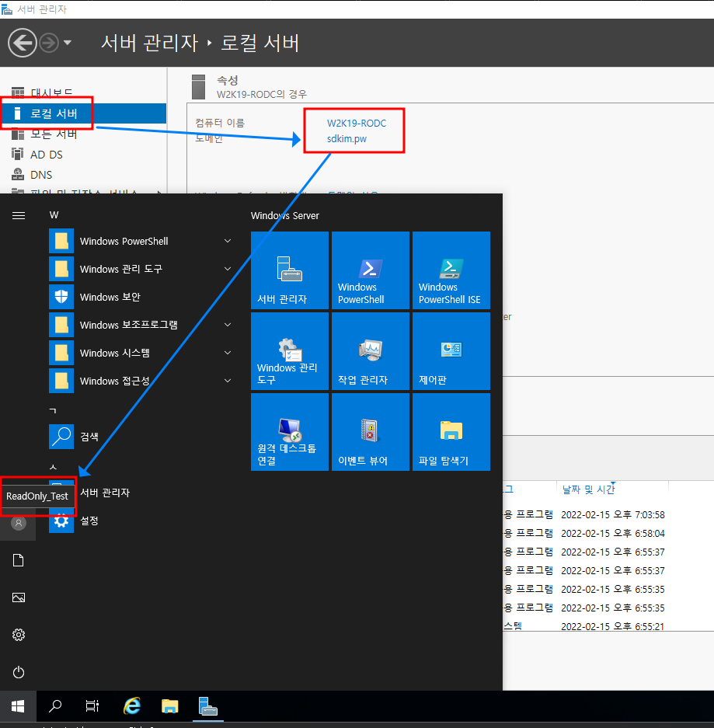This screenshot has width=714, height=728.
Task: Click the ㄱ section letter in app list
Action: pyautogui.click(x=53, y=410)
